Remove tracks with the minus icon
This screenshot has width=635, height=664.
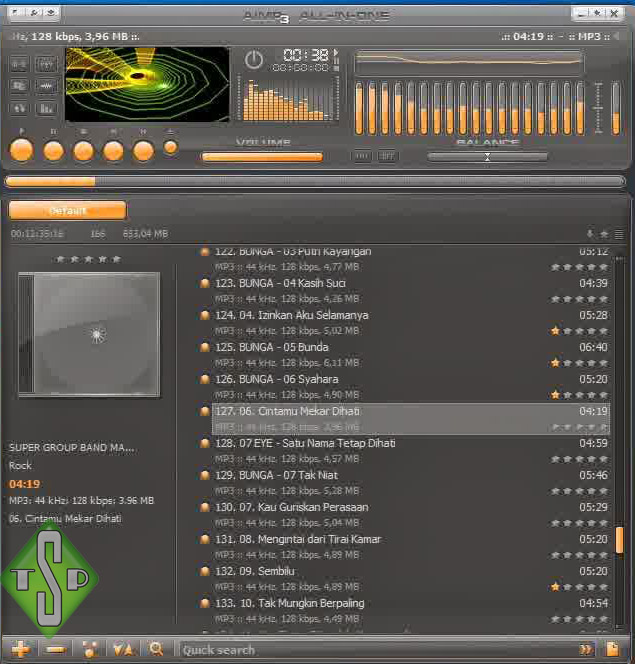pyautogui.click(x=56, y=649)
